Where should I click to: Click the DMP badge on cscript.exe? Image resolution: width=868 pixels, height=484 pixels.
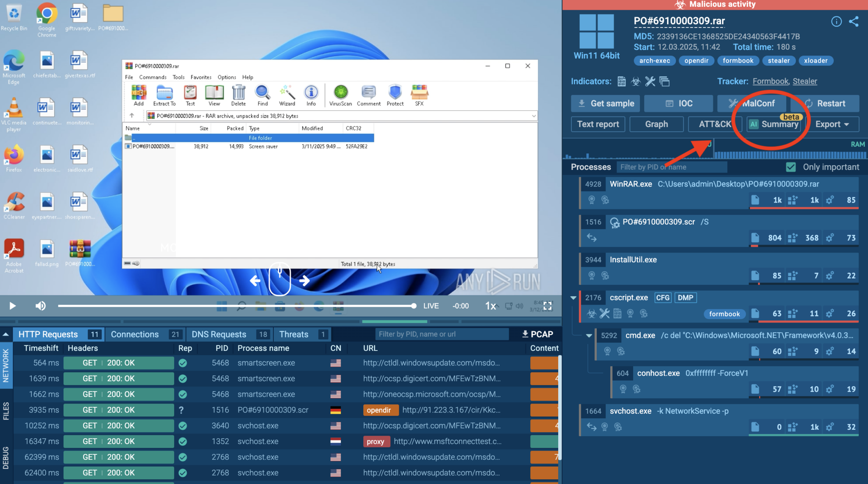(685, 298)
